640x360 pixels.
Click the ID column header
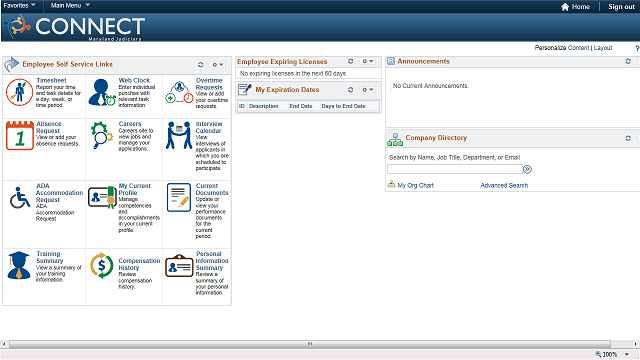[242, 106]
